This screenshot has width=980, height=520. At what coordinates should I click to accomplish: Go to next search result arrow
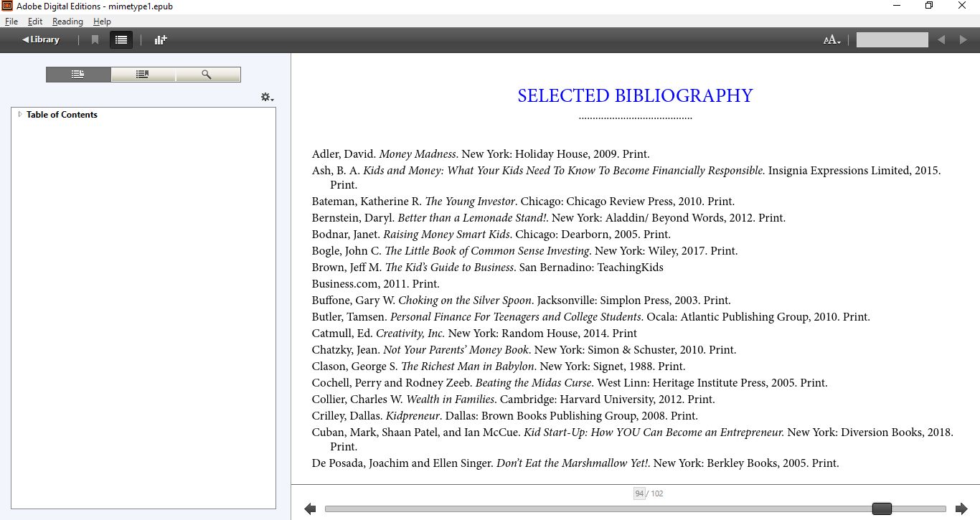click(963, 40)
